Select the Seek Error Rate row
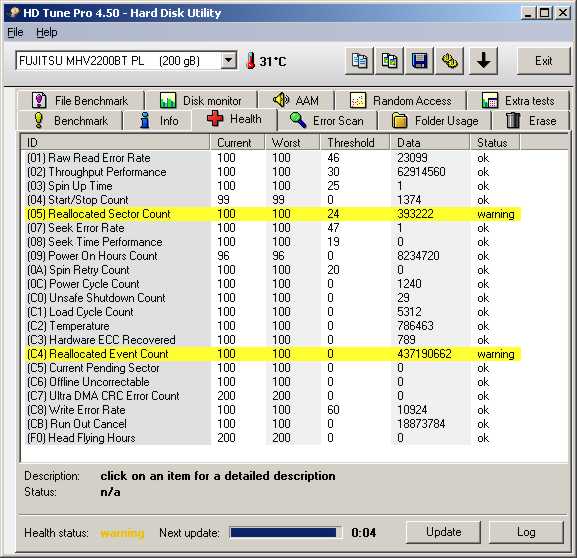 click(273, 228)
